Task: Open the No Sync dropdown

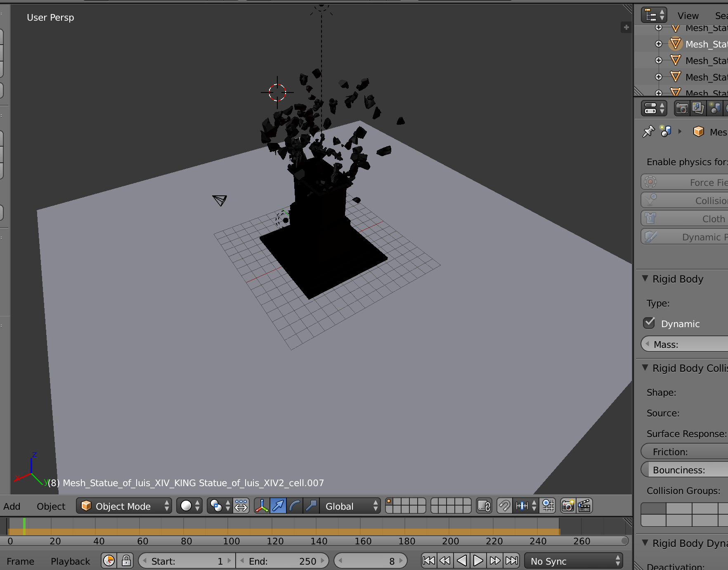Action: coord(574,561)
